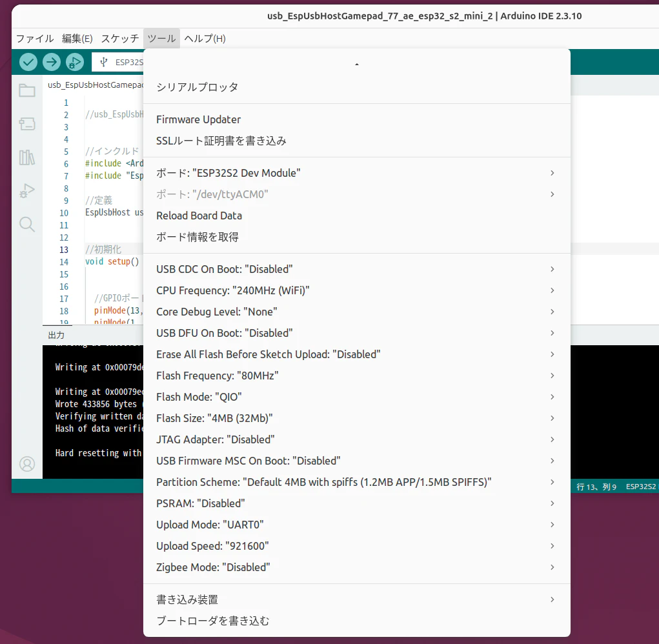Click the menu scroll-up arrow
This screenshot has width=659, height=644.
(356, 65)
